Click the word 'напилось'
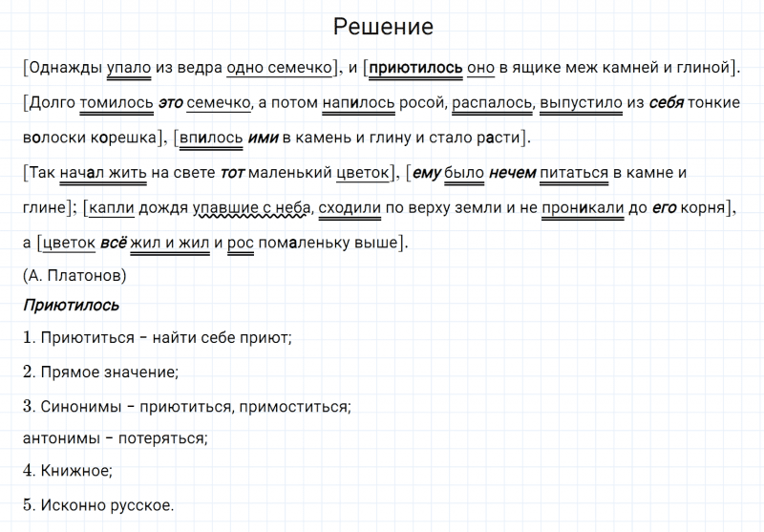 tap(359, 103)
